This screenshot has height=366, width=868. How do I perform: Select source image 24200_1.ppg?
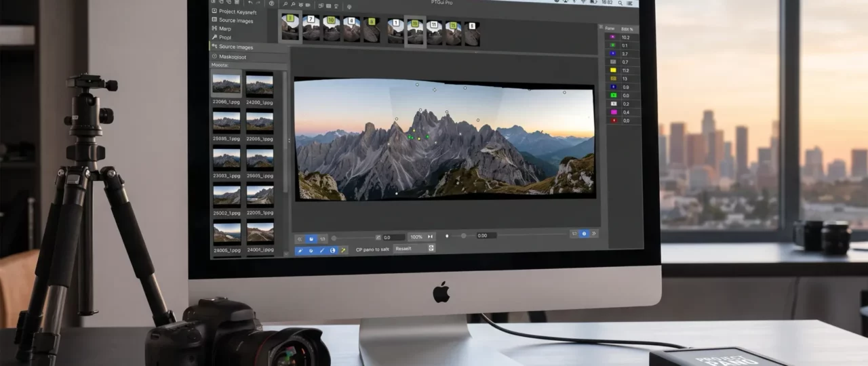tap(260, 88)
